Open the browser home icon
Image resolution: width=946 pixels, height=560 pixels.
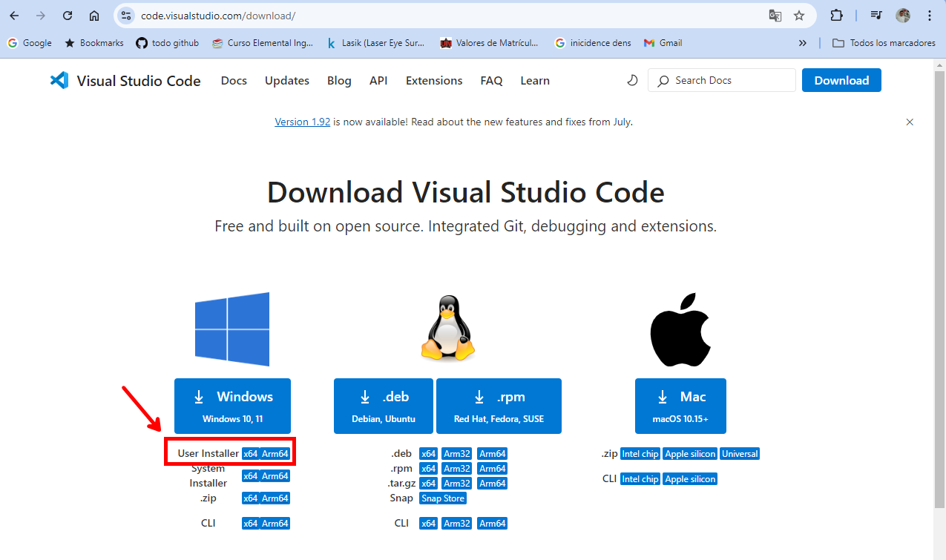coord(94,16)
